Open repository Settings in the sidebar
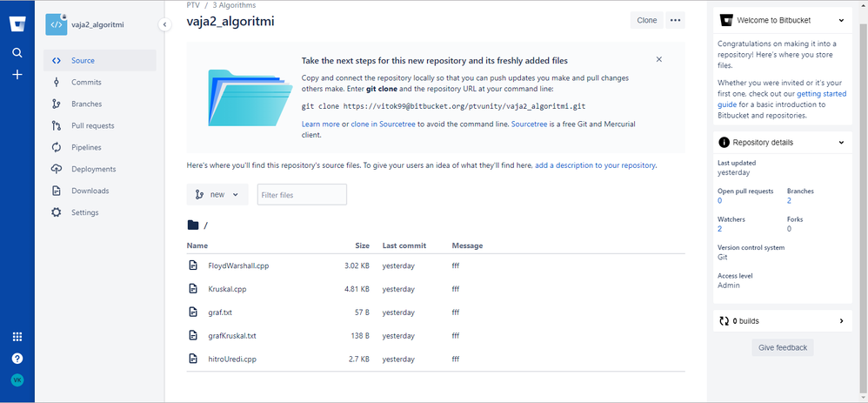Viewport: 868px width, 403px height. [100, 212]
